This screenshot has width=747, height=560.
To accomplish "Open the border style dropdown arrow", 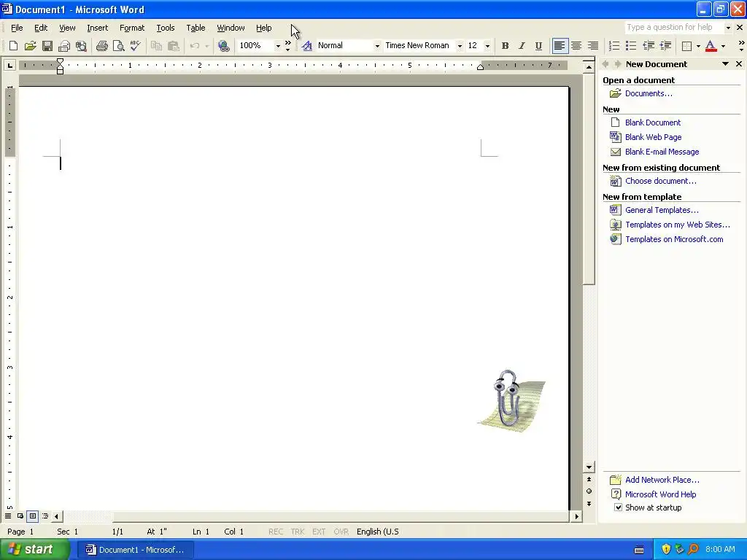I will coord(698,46).
